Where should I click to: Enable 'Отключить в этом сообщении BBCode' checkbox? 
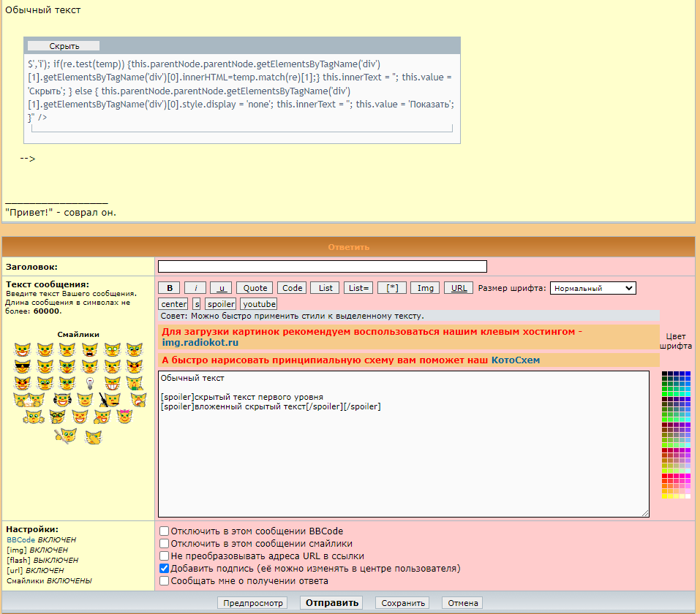coord(165,531)
